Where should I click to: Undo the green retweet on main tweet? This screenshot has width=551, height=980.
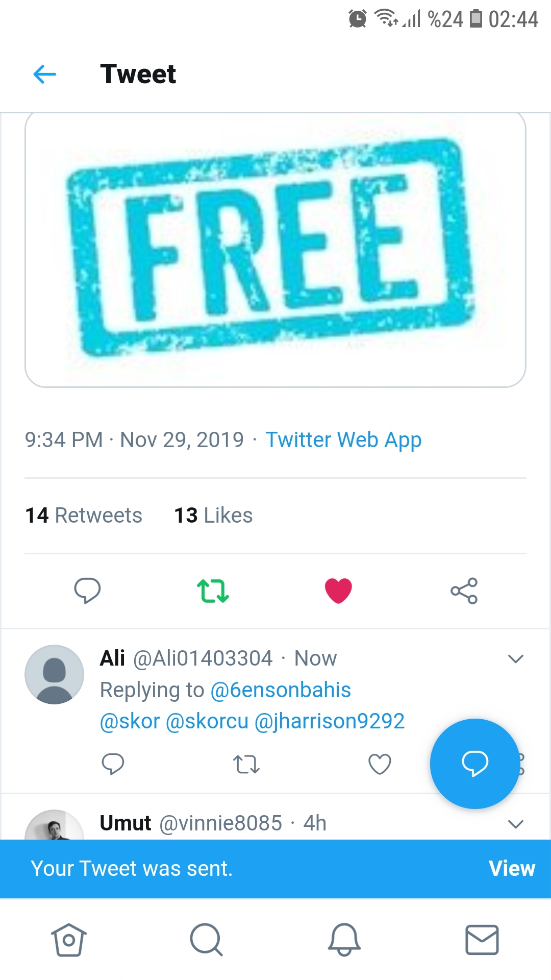213,591
